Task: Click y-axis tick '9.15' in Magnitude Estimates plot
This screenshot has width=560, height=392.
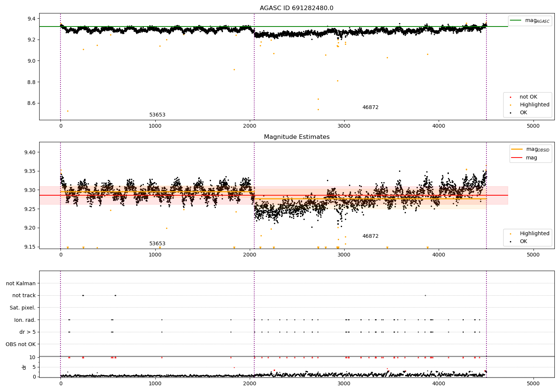Action: (30, 247)
